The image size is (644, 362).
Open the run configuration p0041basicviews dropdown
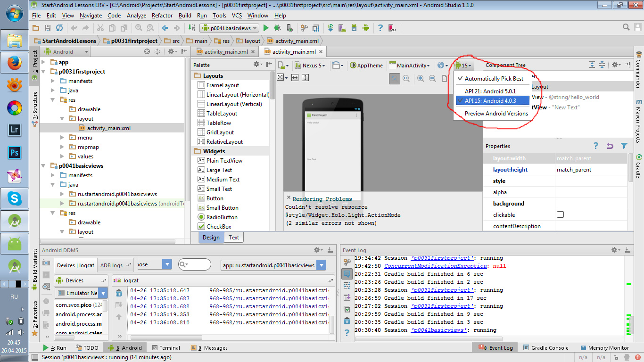(x=229, y=28)
